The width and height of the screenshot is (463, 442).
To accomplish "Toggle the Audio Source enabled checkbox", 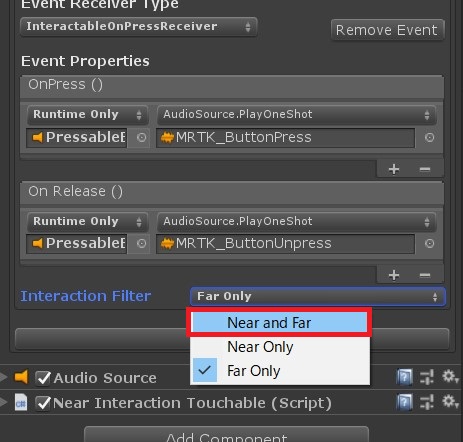I will [x=43, y=378].
